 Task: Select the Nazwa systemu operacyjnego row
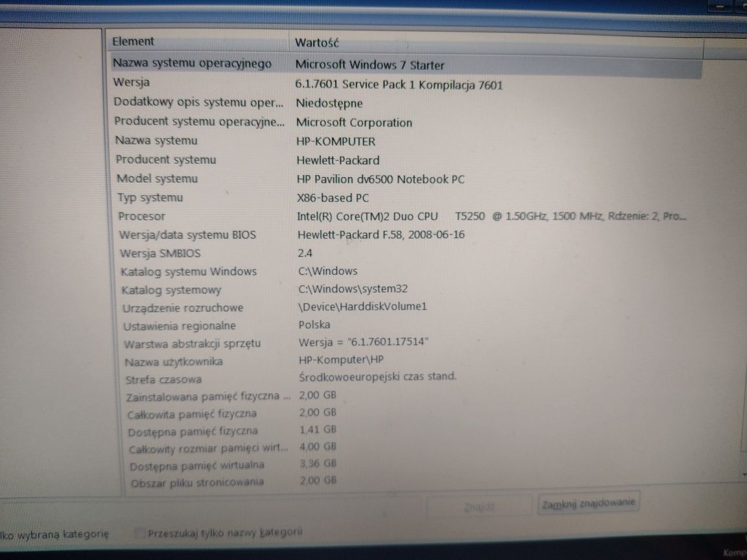[406, 64]
